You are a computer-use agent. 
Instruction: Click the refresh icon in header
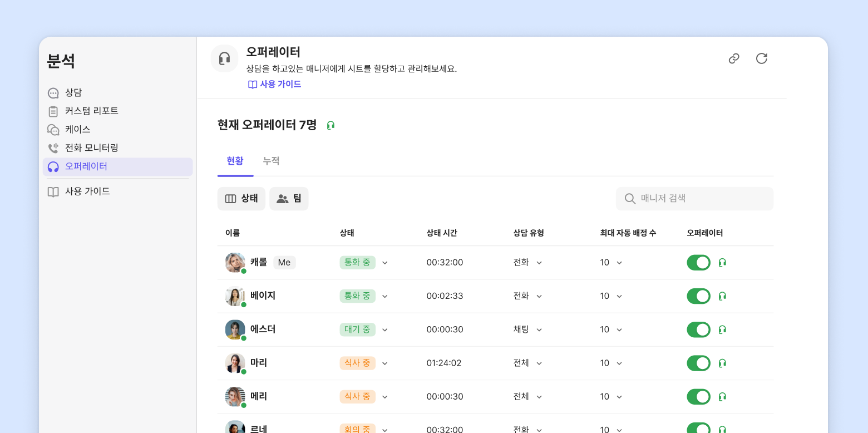point(762,58)
